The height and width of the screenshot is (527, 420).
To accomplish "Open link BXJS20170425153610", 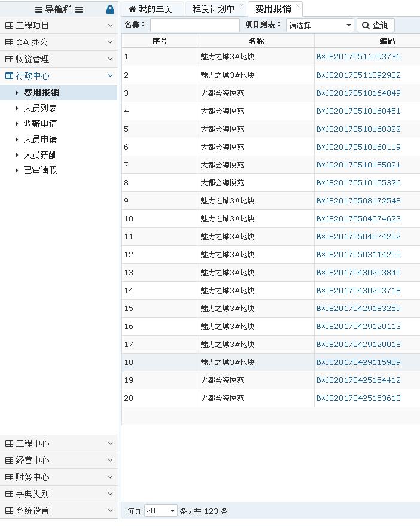I will click(358, 398).
